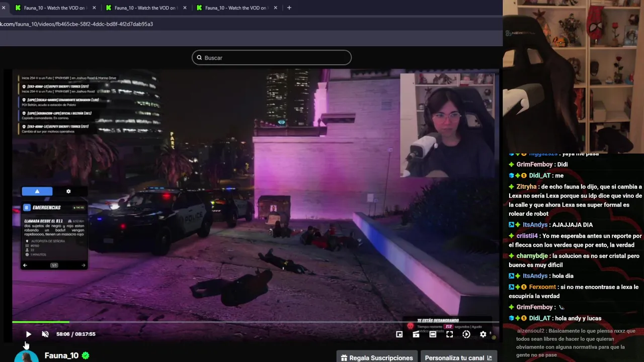Play the paused VOD
The image size is (644, 362).
pos(28,334)
